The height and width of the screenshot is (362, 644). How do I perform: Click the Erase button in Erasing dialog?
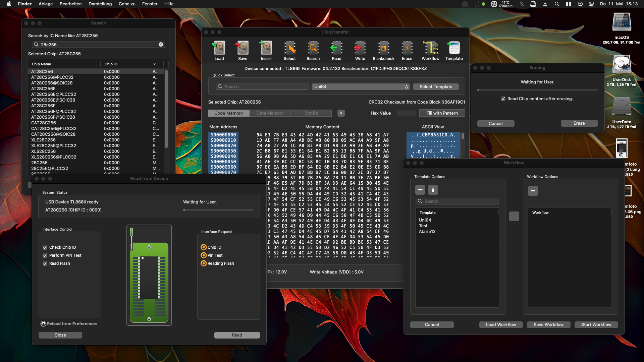click(579, 123)
